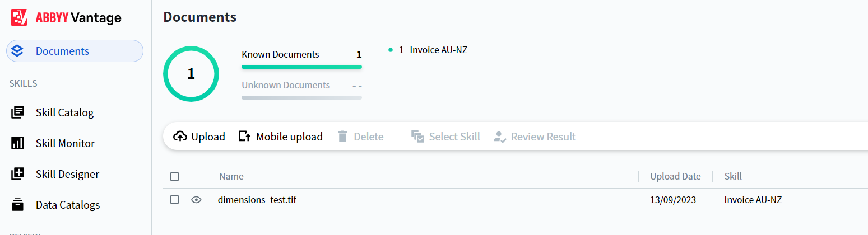868x235 pixels.
Task: Toggle the select-all documents checkbox
Action: point(174,177)
